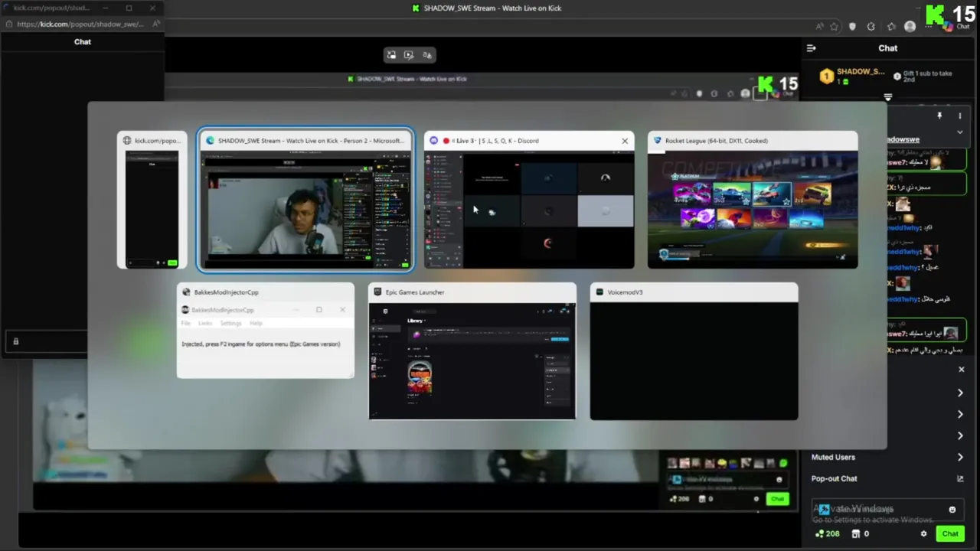Viewport: 980px width, 551px height.
Task: Collapse the Kick chat sidebar
Action: coord(812,48)
